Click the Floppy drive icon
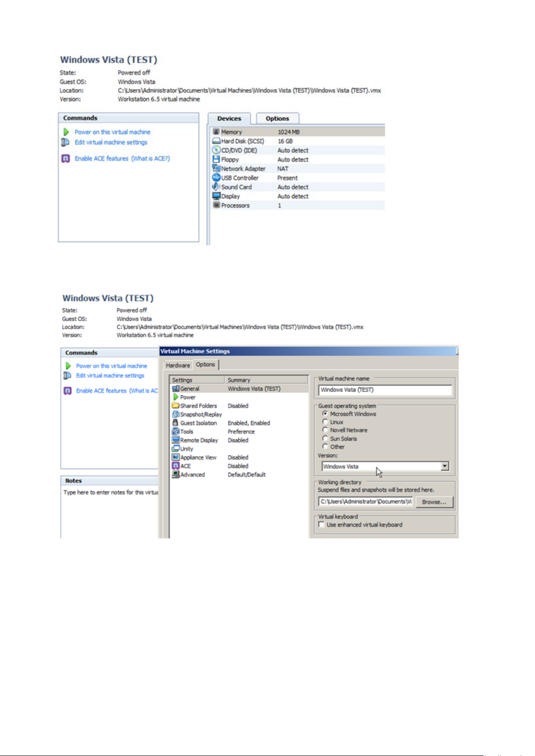Viewport: 535px width, 756px height. (x=216, y=159)
